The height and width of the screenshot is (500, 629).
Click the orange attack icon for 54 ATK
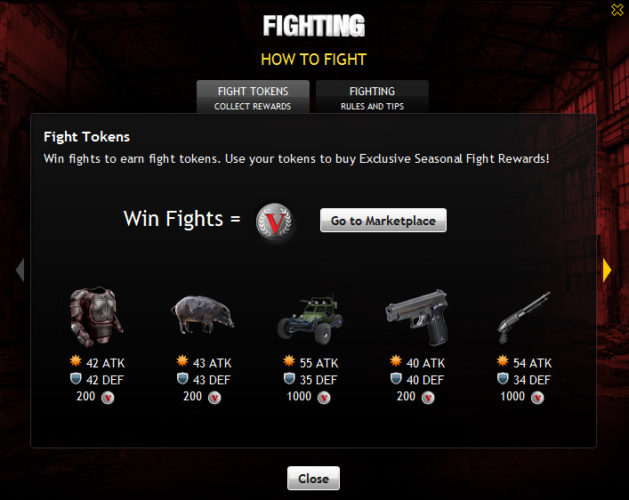(x=502, y=361)
